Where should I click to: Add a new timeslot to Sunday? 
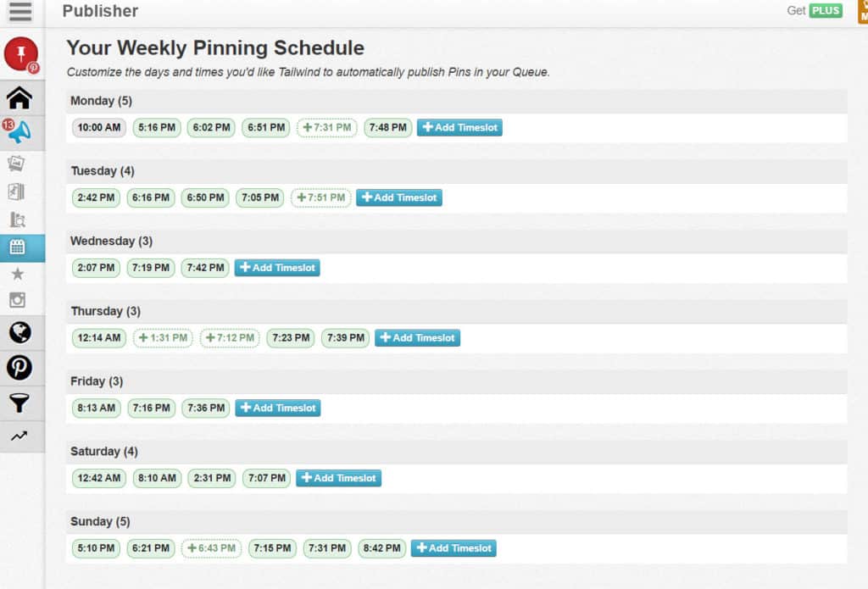453,548
